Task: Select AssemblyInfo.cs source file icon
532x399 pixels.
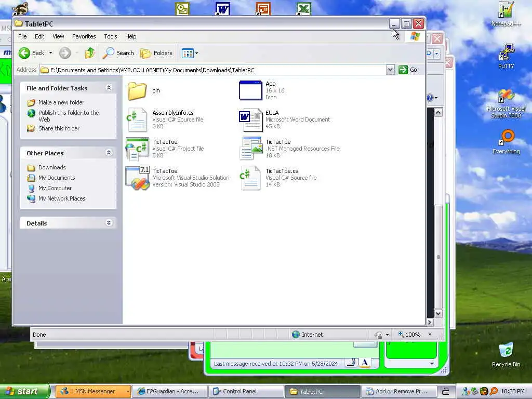Action: pos(137,120)
